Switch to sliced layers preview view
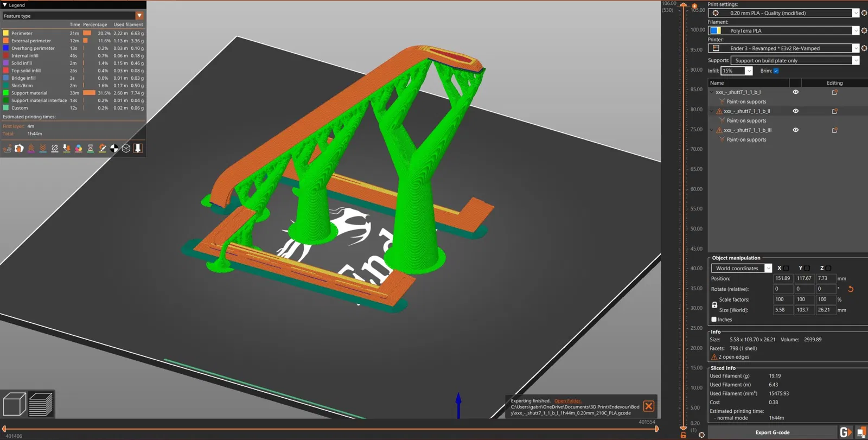The width and height of the screenshot is (868, 440). (x=41, y=404)
